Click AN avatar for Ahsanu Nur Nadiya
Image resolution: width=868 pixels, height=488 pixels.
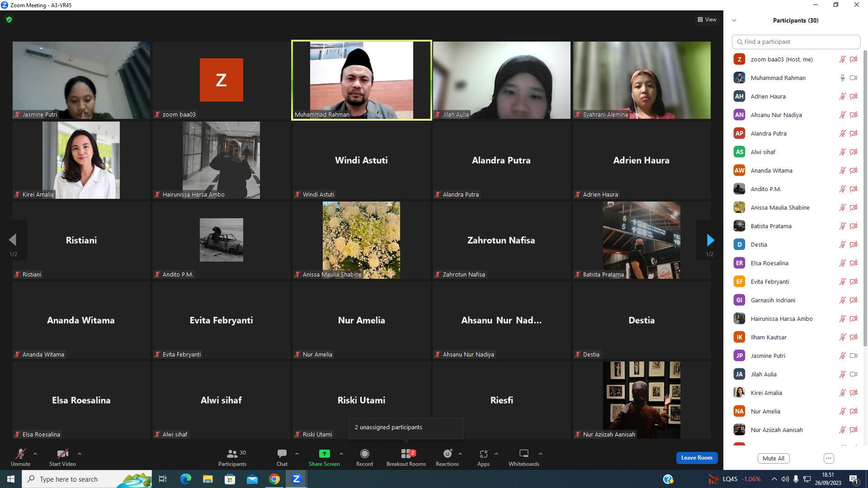pyautogui.click(x=739, y=115)
